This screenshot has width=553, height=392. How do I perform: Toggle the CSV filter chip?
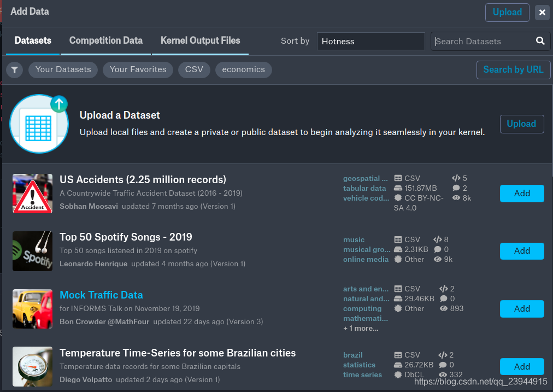pos(194,69)
